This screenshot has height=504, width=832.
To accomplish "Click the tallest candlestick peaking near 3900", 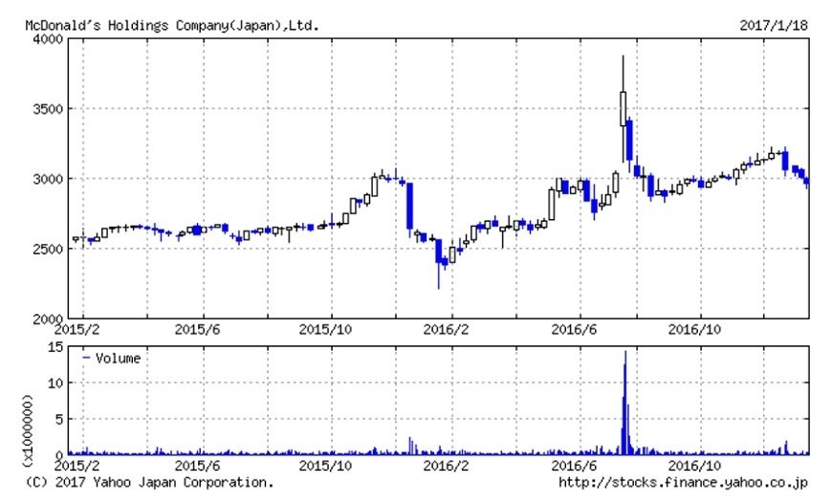I will [623, 107].
